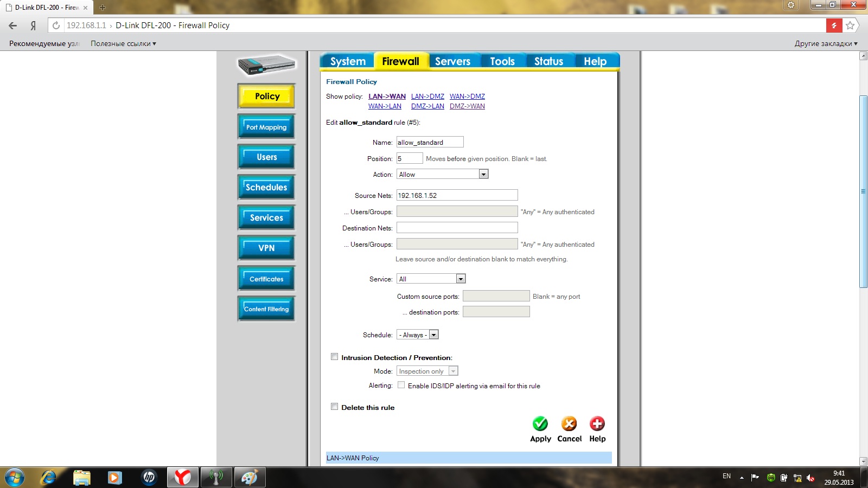This screenshot has width=868, height=488.
Task: Open Windows Media Player in taskbar
Action: click(x=115, y=477)
